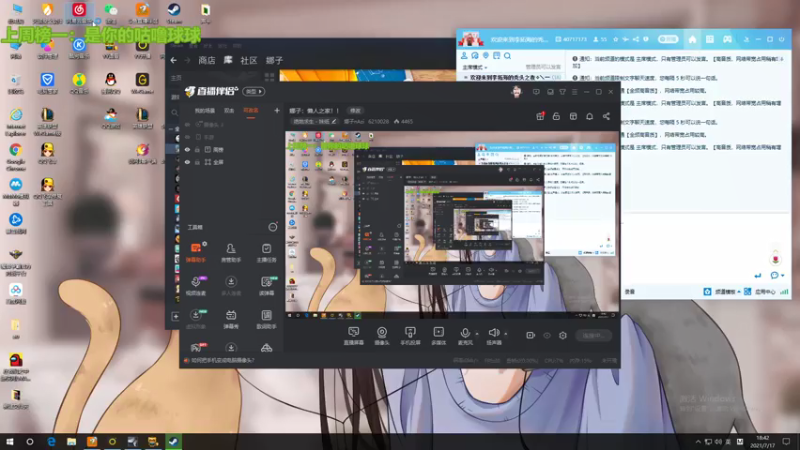Open Edge from the taskbar
The height and width of the screenshot is (450, 800).
click(51, 442)
